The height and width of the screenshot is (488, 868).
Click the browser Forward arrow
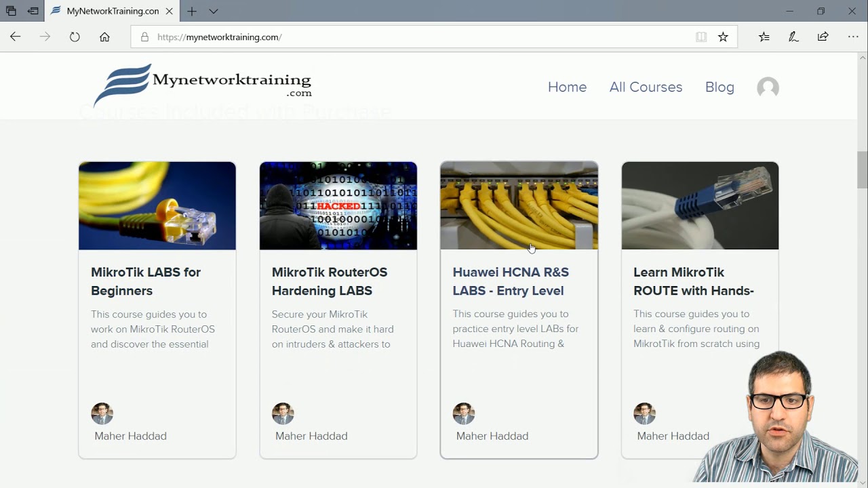click(x=45, y=37)
